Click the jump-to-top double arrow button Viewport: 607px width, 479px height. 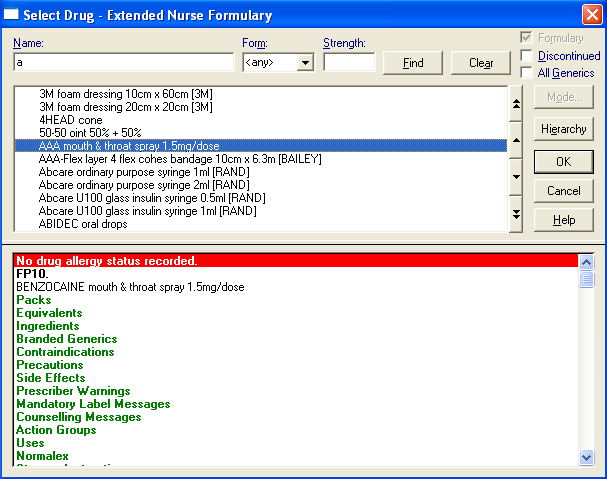(x=516, y=103)
